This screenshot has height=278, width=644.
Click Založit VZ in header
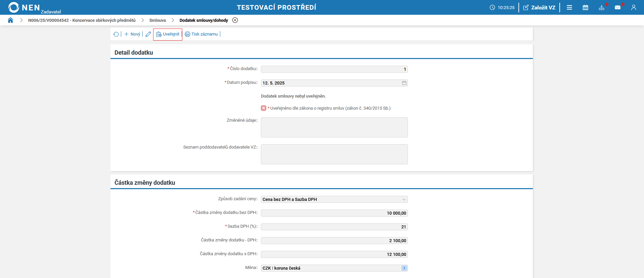[539, 7]
